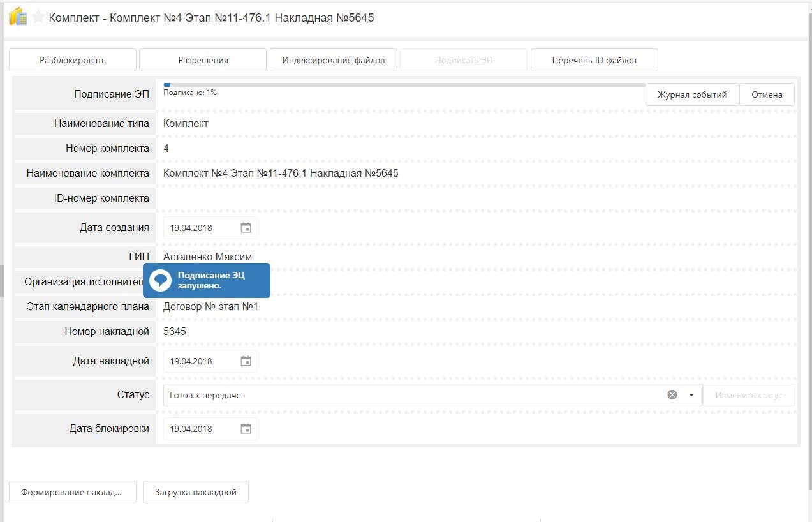Expand the Статус dropdown arrow
The height and width of the screenshot is (522, 812).
pos(691,395)
